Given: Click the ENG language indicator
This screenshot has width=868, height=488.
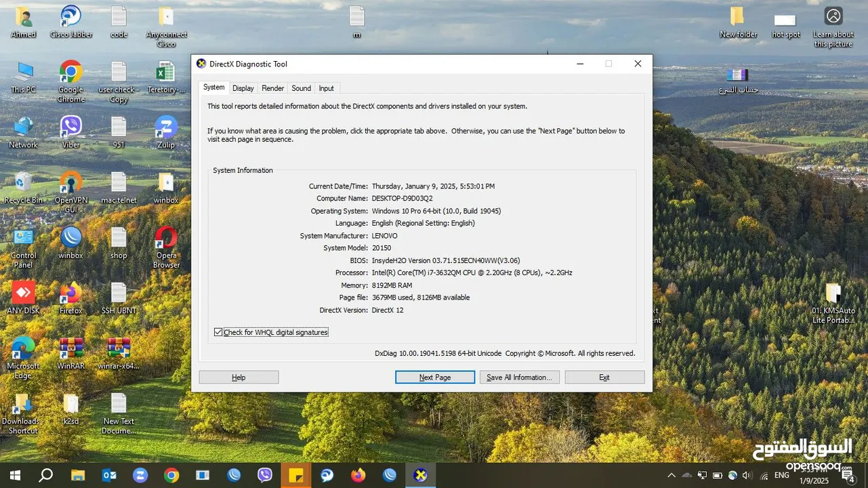Looking at the screenshot, I should 781,475.
